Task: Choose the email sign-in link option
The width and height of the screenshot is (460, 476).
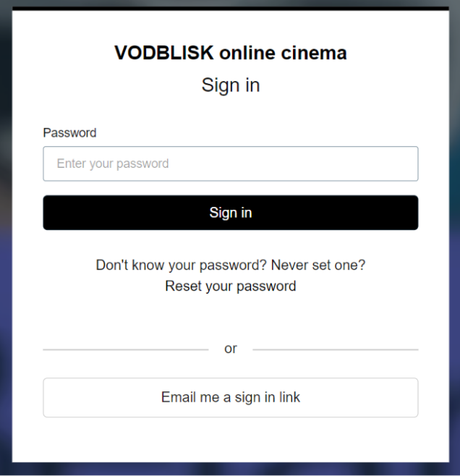Action: pyautogui.click(x=230, y=397)
